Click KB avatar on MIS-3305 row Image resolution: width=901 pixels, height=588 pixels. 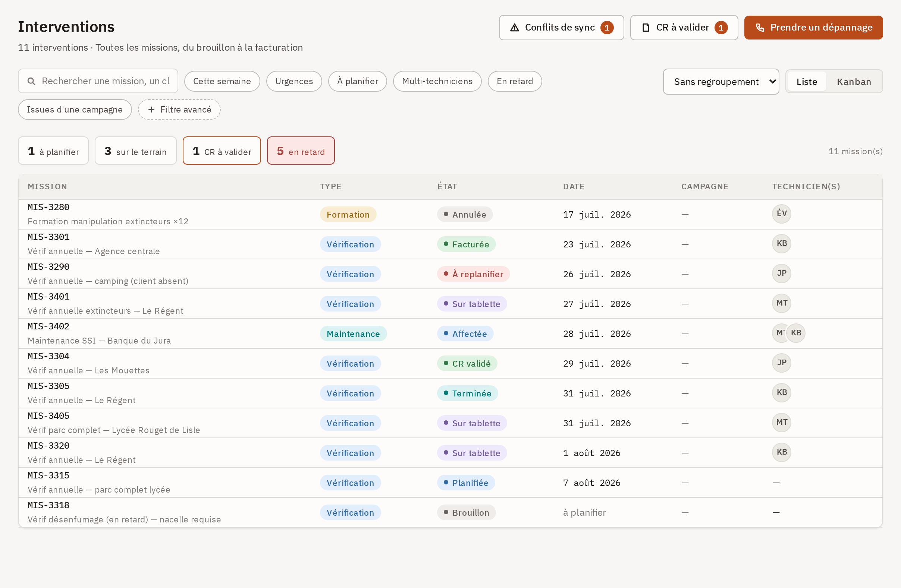pos(781,393)
